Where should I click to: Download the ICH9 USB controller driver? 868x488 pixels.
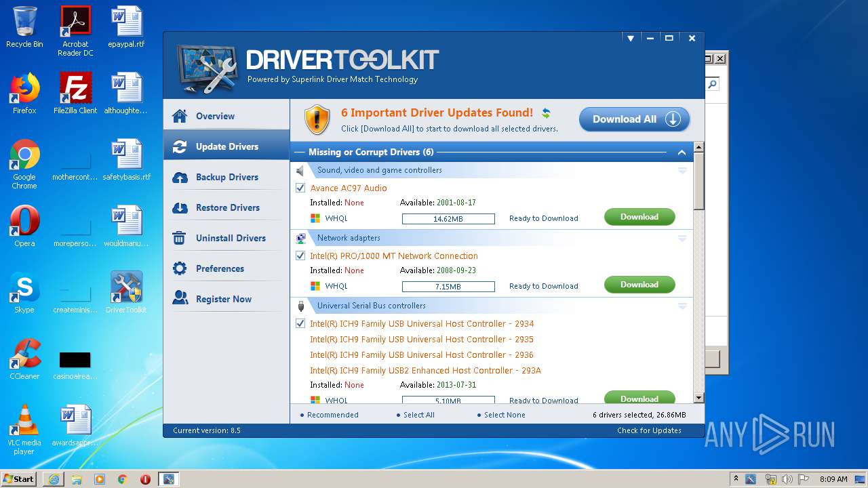click(639, 397)
